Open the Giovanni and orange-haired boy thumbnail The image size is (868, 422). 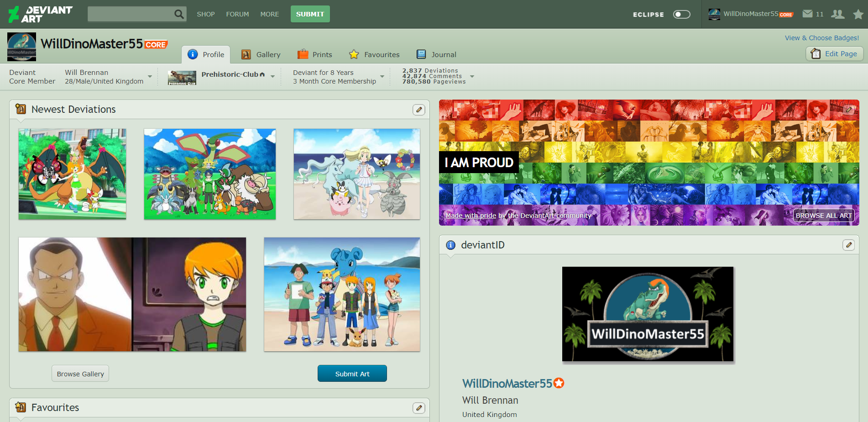coord(132,294)
